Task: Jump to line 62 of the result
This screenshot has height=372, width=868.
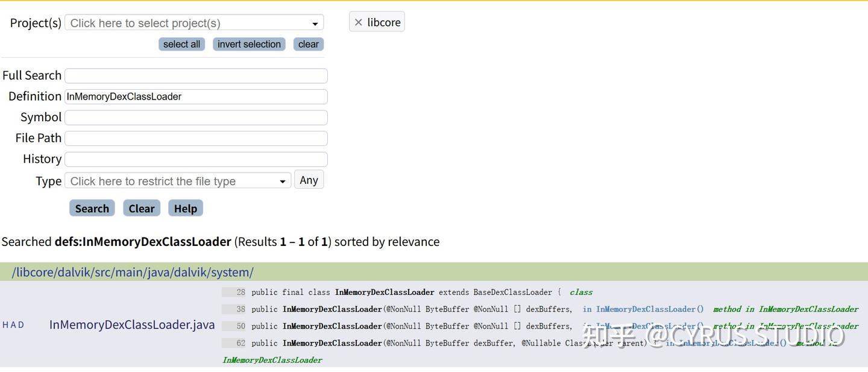Action: point(240,342)
